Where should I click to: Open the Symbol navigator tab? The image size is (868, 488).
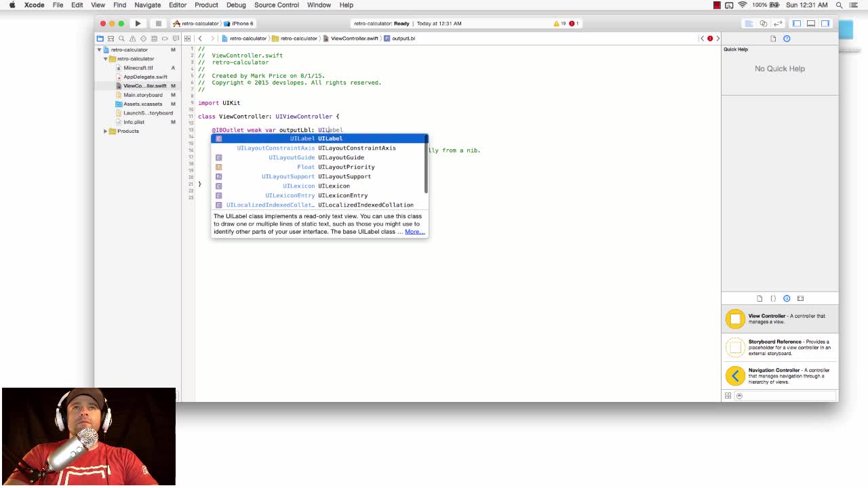[111, 38]
